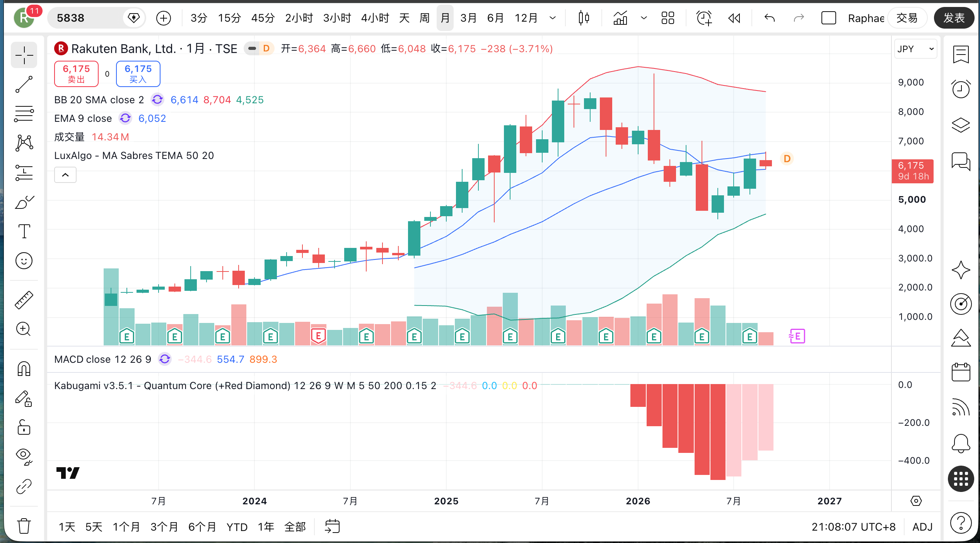Open the timezone clock 21:08:07 UTC+8
980x543 pixels.
click(854, 527)
